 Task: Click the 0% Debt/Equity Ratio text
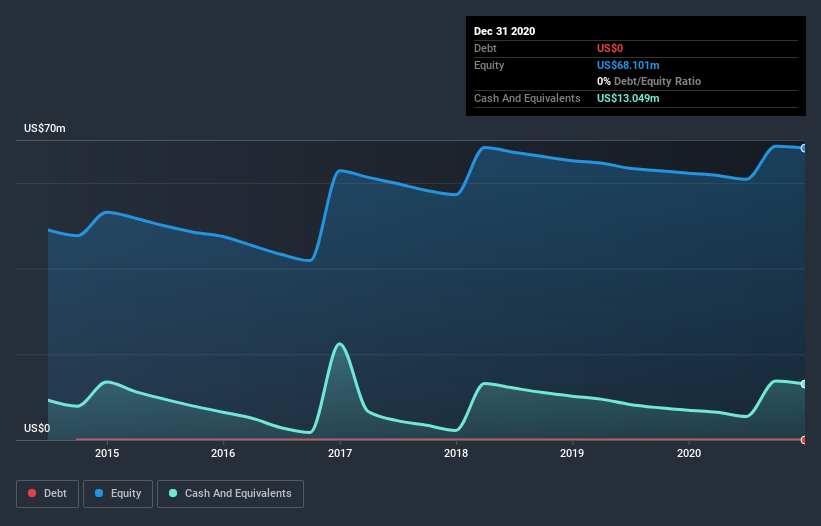[x=649, y=82]
